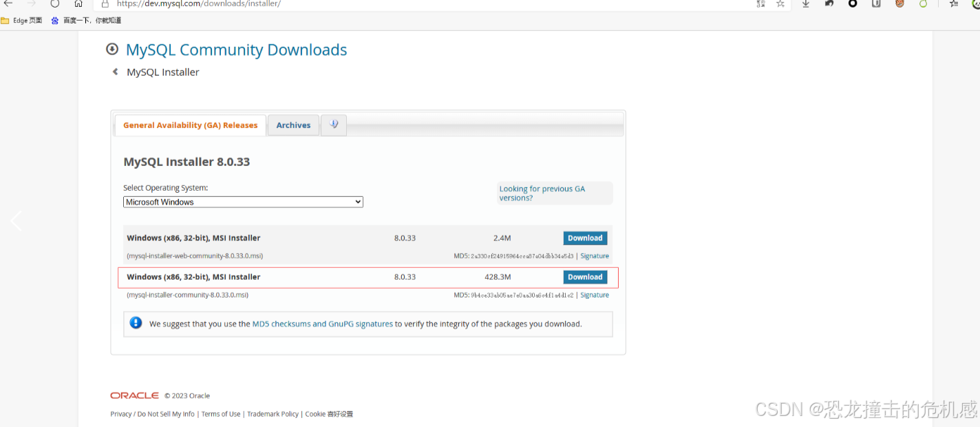Switch to the Archives tab
The width and height of the screenshot is (980, 427).
293,125
